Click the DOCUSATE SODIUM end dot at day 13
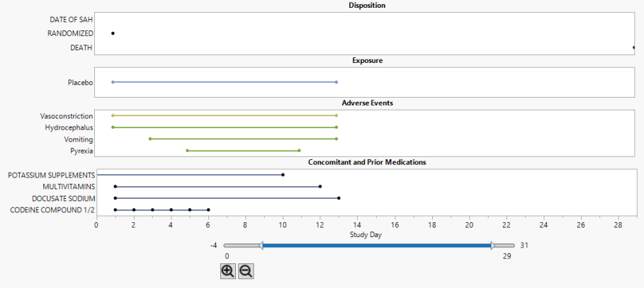The width and height of the screenshot is (644, 288). coord(339,198)
